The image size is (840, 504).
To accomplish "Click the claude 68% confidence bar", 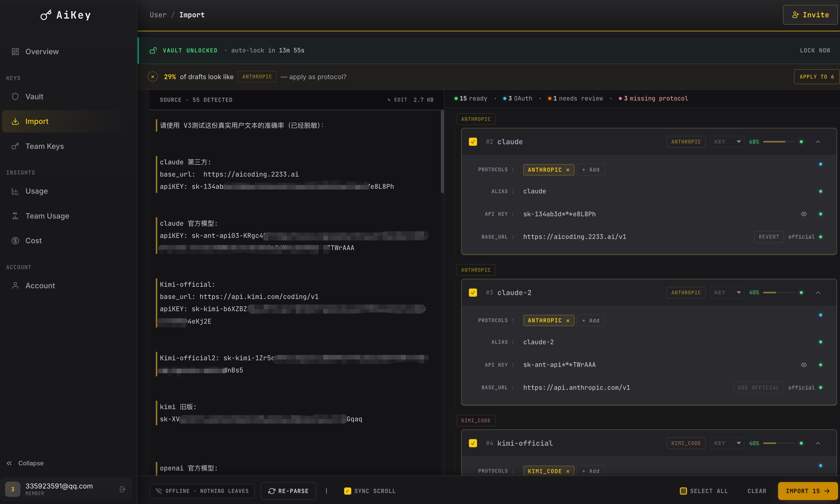I will point(779,142).
